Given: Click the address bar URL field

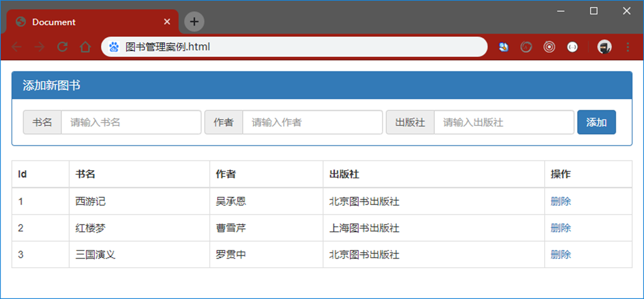Looking at the screenshot, I should pos(294,47).
